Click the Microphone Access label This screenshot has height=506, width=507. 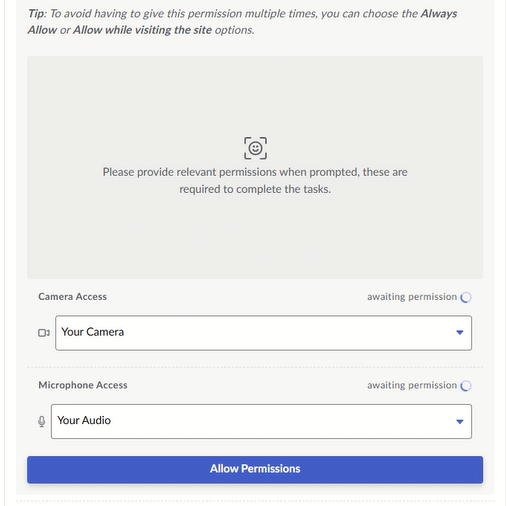[x=83, y=385]
